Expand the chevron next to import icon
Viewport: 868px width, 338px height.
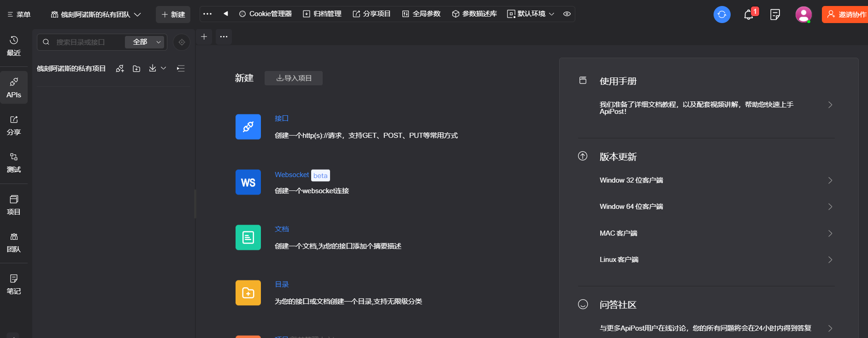pyautogui.click(x=163, y=68)
